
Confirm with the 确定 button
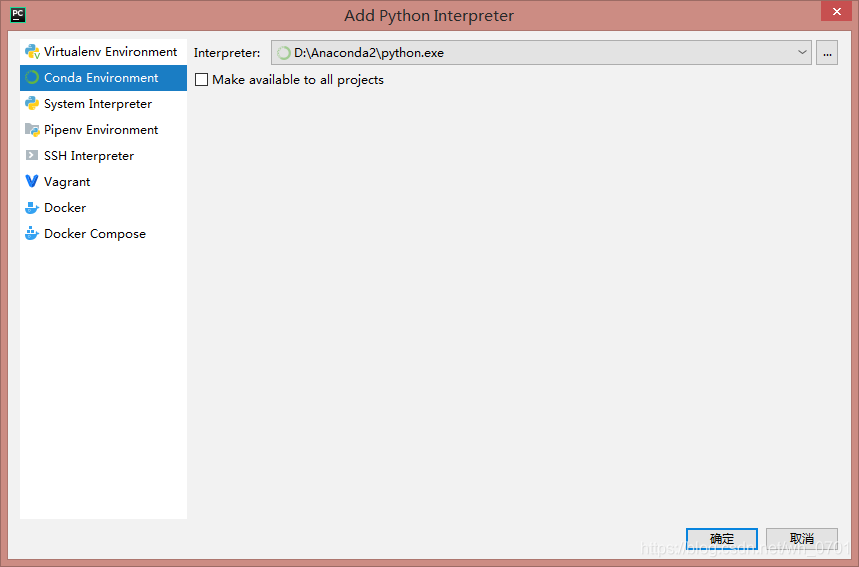(721, 539)
